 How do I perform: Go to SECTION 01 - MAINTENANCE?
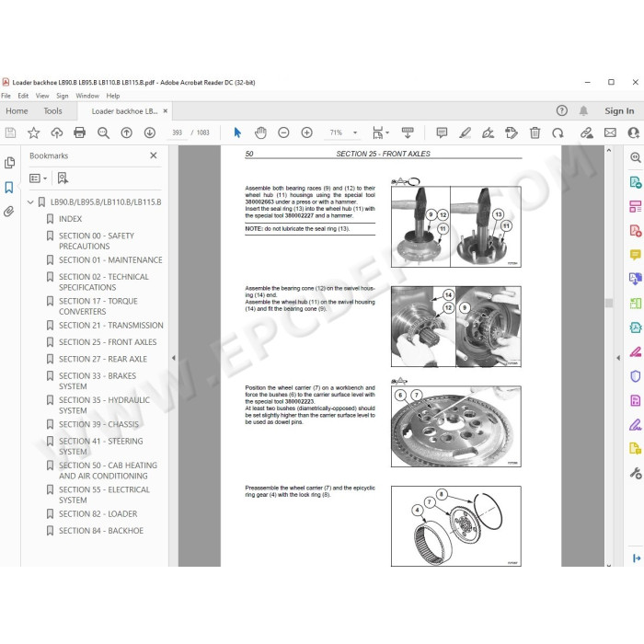pos(110,260)
